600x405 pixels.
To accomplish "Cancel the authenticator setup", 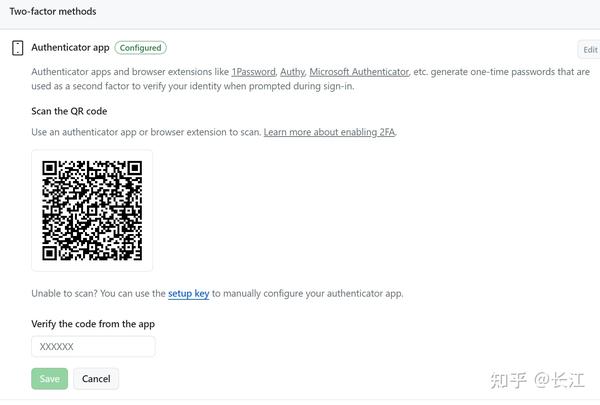I will [96, 379].
